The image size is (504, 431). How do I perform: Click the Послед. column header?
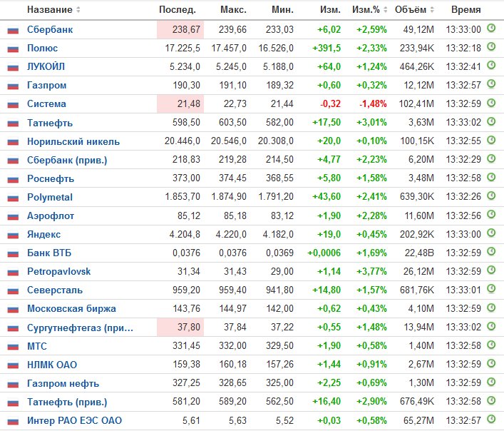coord(178,10)
